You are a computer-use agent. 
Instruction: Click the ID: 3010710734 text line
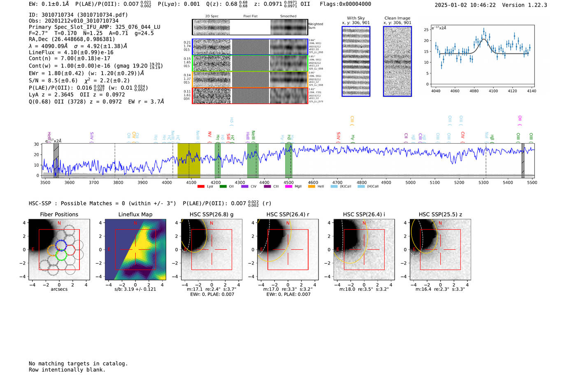tap(78, 15)
